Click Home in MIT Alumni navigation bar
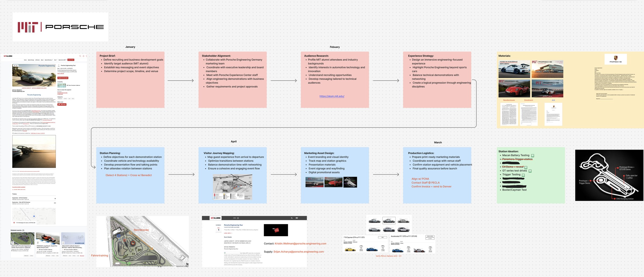Screen dimensions: 644x277 click(25, 60)
